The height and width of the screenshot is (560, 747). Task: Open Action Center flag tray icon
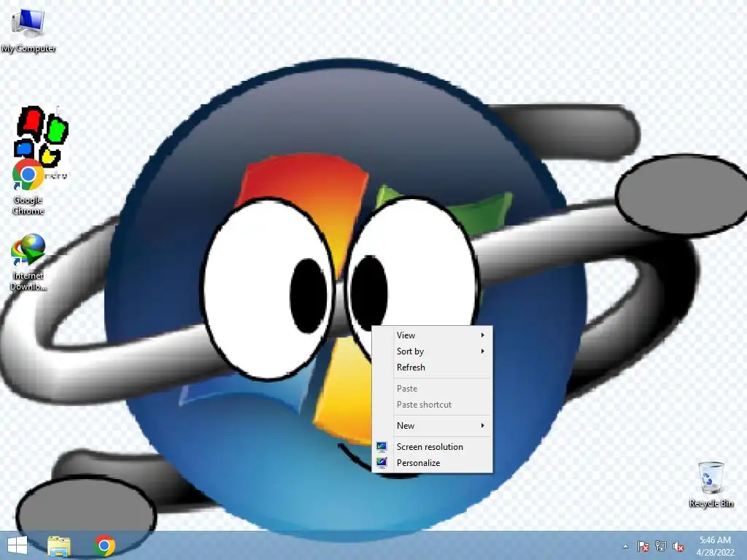coord(643,546)
